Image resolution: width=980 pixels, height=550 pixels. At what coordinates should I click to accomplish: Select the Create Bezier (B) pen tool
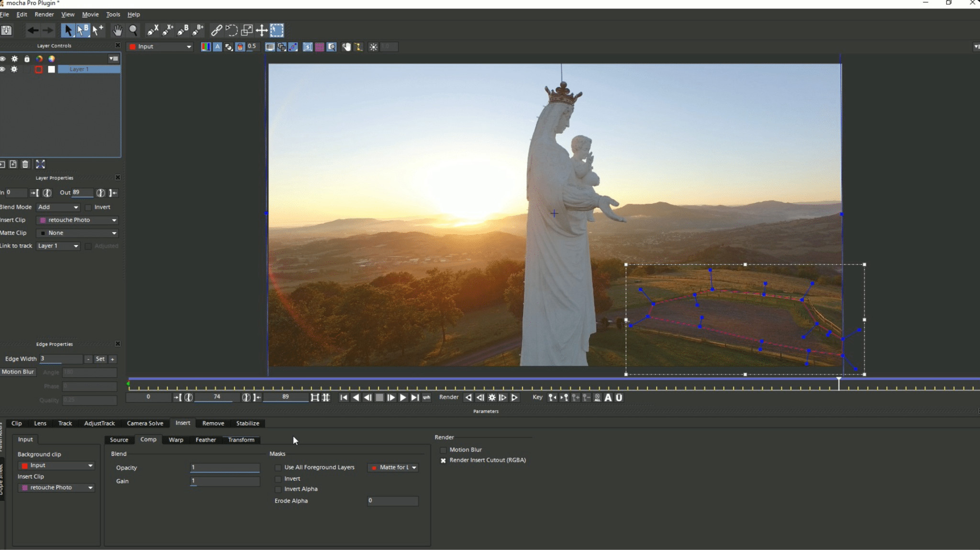(x=183, y=31)
